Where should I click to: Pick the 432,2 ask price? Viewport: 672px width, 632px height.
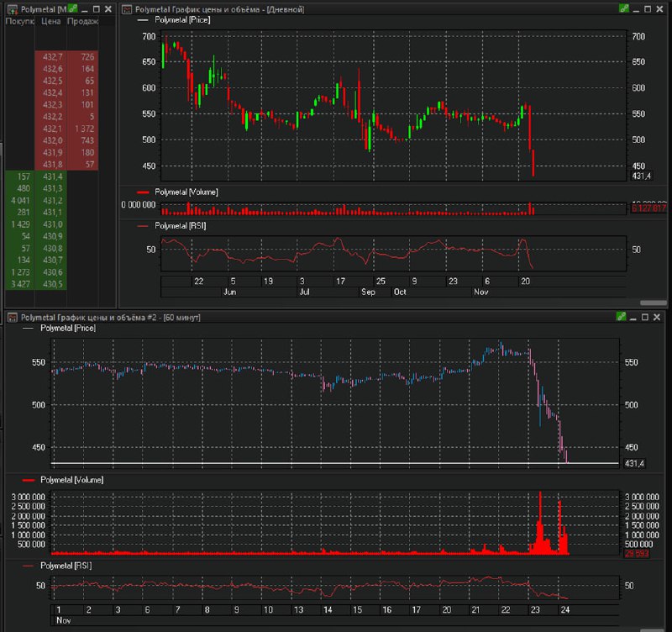pos(53,117)
